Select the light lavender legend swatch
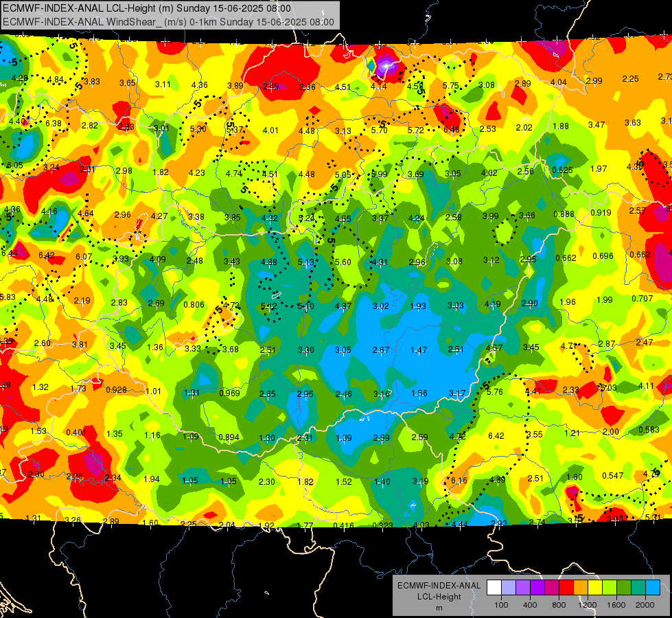The height and width of the screenshot is (618, 672). pos(508,587)
